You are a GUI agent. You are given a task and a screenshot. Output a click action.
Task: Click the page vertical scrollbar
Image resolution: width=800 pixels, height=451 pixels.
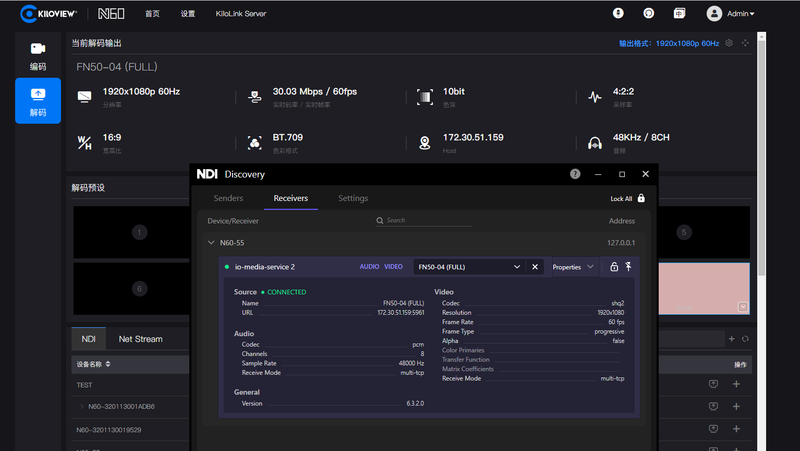[x=761, y=158]
